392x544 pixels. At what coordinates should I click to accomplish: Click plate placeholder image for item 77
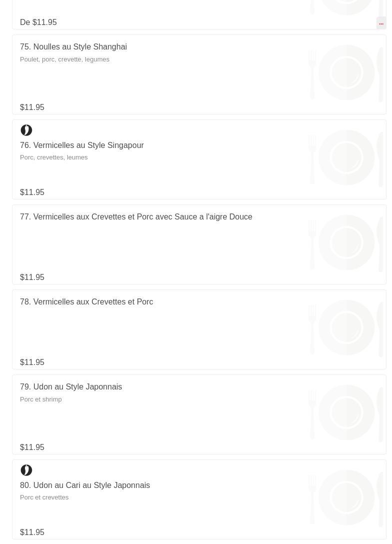347,243
